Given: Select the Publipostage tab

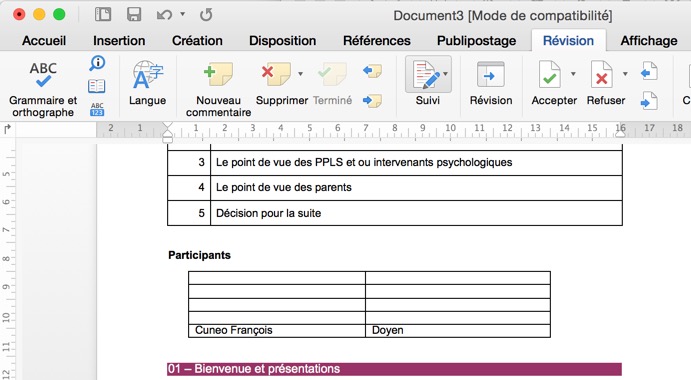Looking at the screenshot, I should click(x=476, y=41).
